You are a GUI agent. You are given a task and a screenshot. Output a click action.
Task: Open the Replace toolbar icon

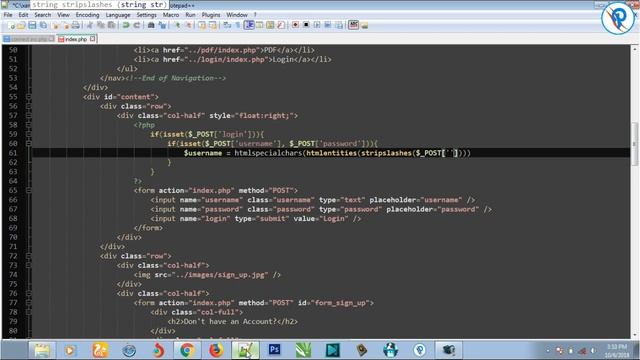(x=162, y=25)
